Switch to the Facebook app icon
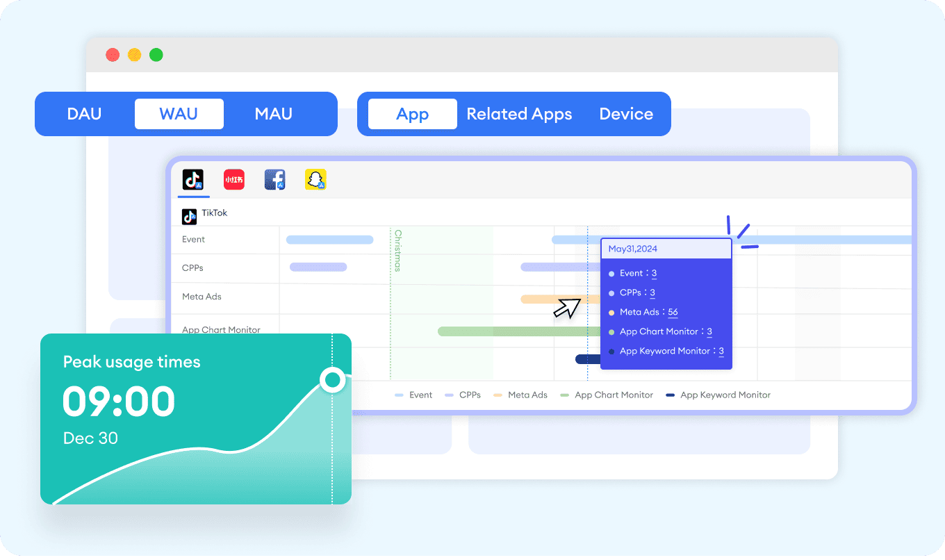 [x=274, y=180]
